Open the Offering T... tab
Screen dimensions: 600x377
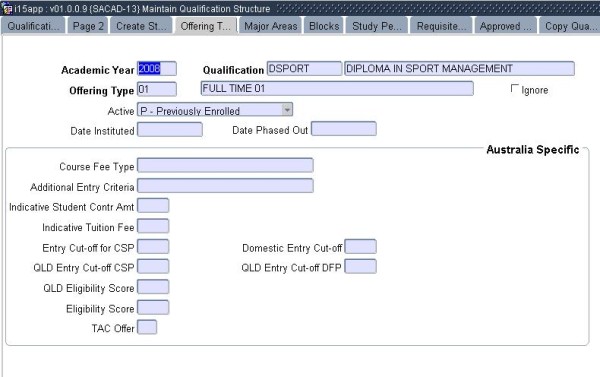(206, 26)
